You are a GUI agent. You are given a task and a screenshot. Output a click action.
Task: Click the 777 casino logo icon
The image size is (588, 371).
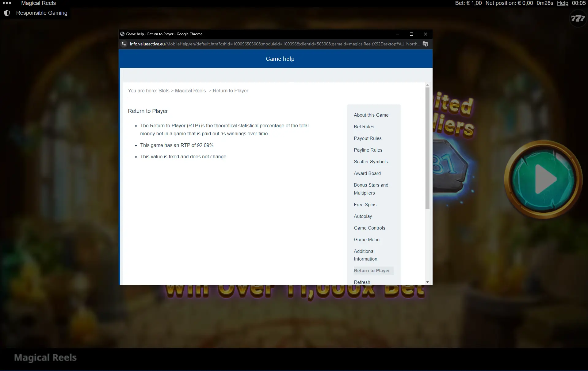pos(578,18)
